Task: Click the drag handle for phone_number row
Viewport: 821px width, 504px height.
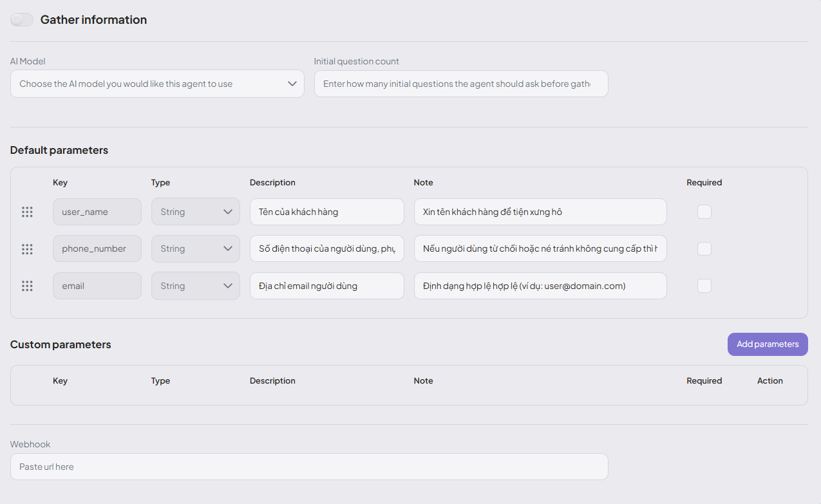Action: pos(27,249)
